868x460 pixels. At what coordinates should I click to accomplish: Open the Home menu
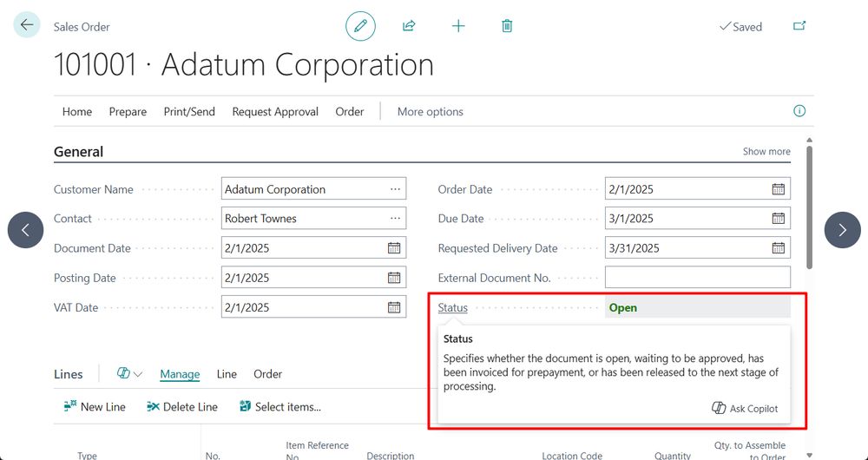(77, 112)
